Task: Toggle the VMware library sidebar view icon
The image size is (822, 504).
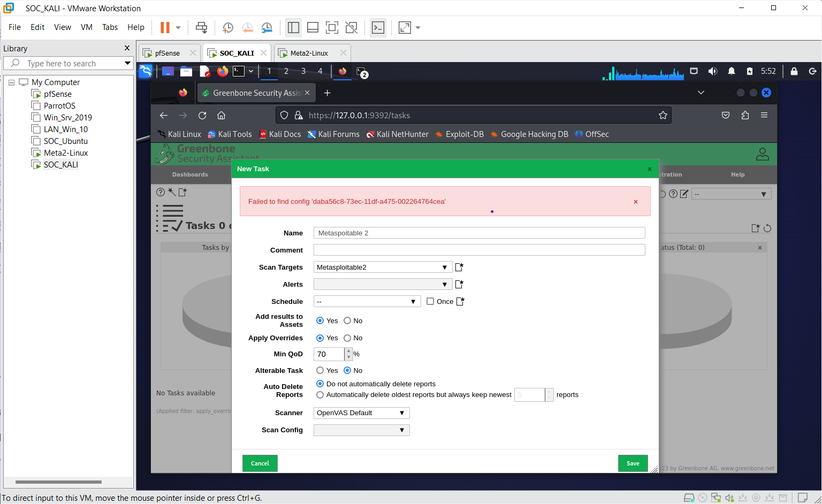Action: click(293, 27)
